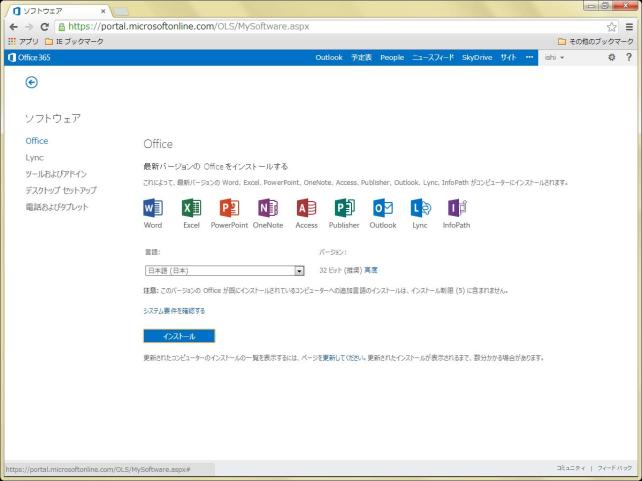Click the InfoPath application icon
This screenshot has width=642, height=481.
pyautogui.click(x=457, y=208)
